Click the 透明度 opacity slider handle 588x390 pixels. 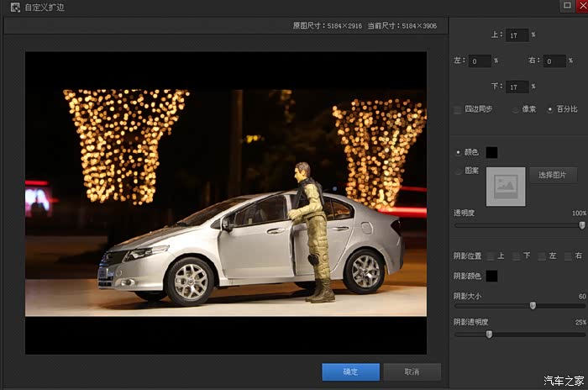click(582, 225)
